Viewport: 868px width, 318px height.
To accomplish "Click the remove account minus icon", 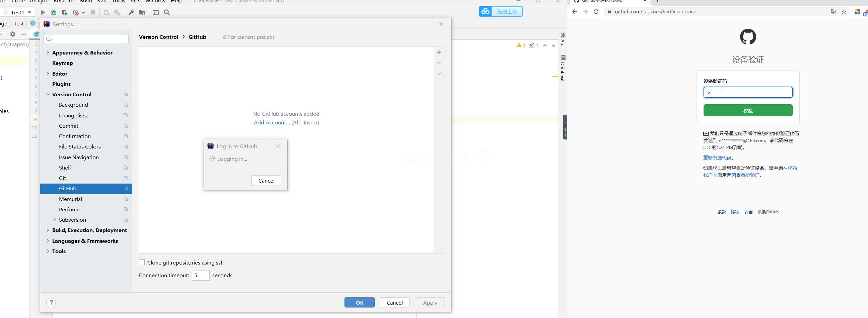I will coord(439,63).
